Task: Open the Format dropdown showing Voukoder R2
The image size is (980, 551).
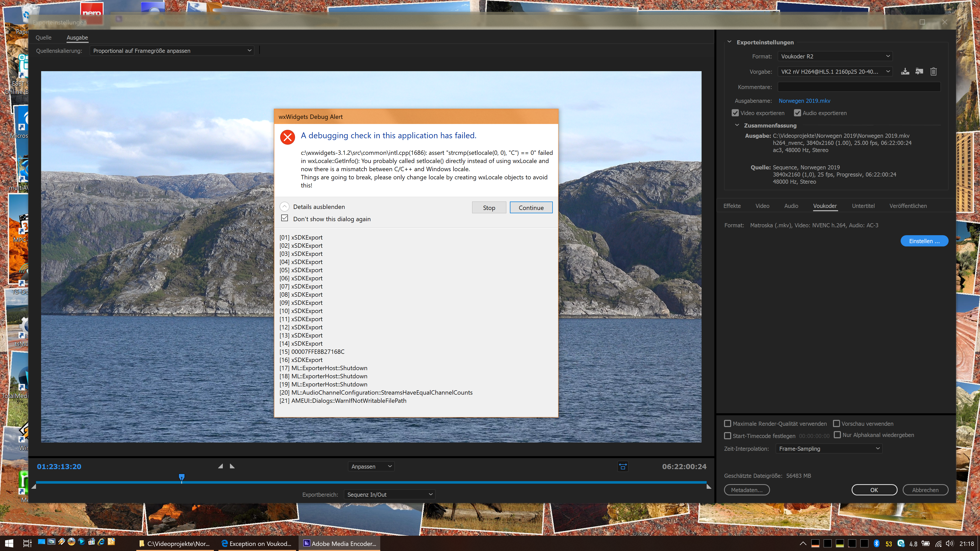Action: click(x=835, y=56)
